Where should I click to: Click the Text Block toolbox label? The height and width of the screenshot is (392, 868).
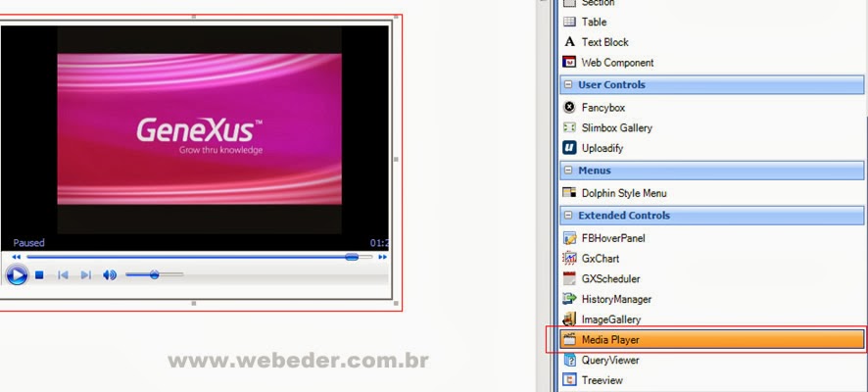point(605,42)
